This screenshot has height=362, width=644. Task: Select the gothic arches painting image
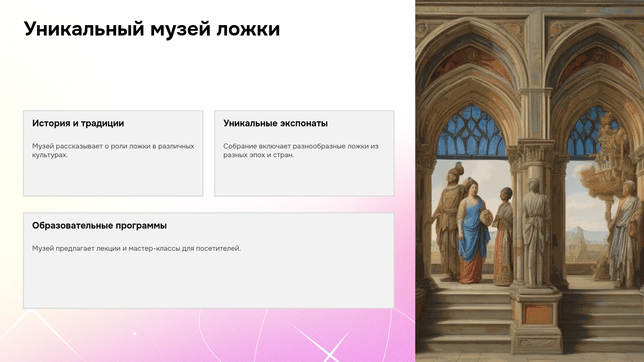tap(530, 181)
